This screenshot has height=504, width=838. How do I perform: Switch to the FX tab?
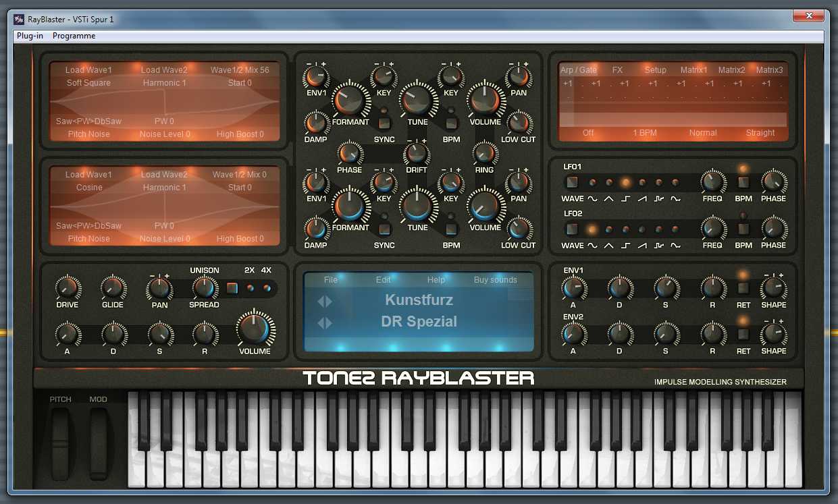click(x=617, y=70)
